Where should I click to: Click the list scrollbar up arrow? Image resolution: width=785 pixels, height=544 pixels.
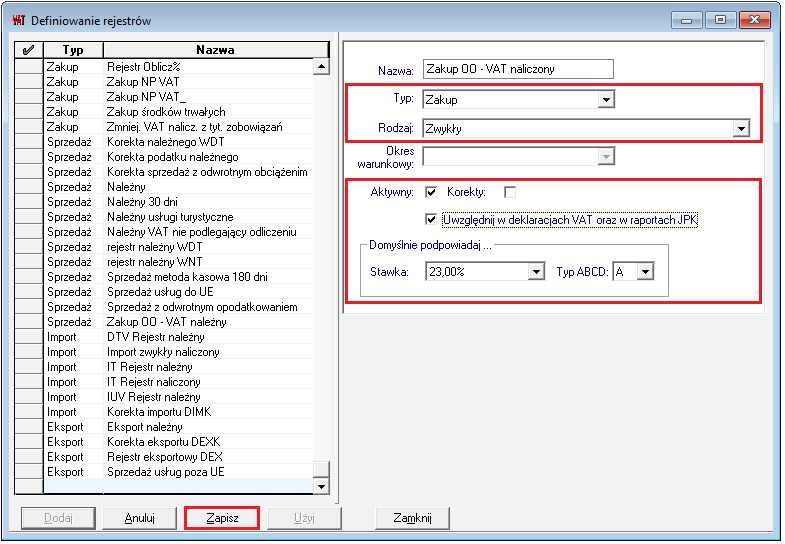click(321, 67)
